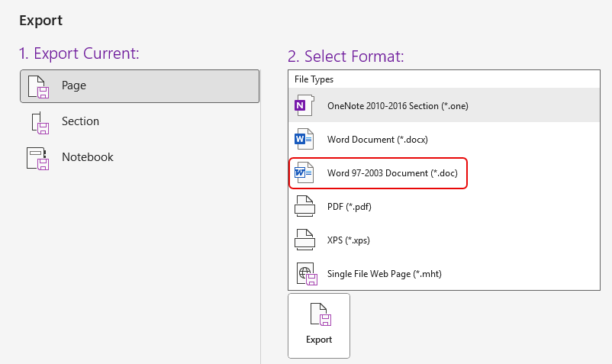
Task: Select OneNote 2010-2016 Section (*.one) format
Action: tap(397, 106)
